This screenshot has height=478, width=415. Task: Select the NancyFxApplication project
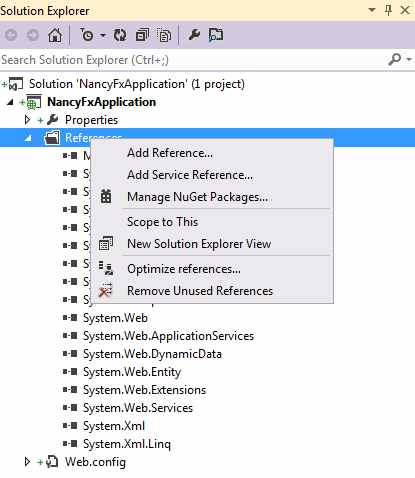(102, 102)
